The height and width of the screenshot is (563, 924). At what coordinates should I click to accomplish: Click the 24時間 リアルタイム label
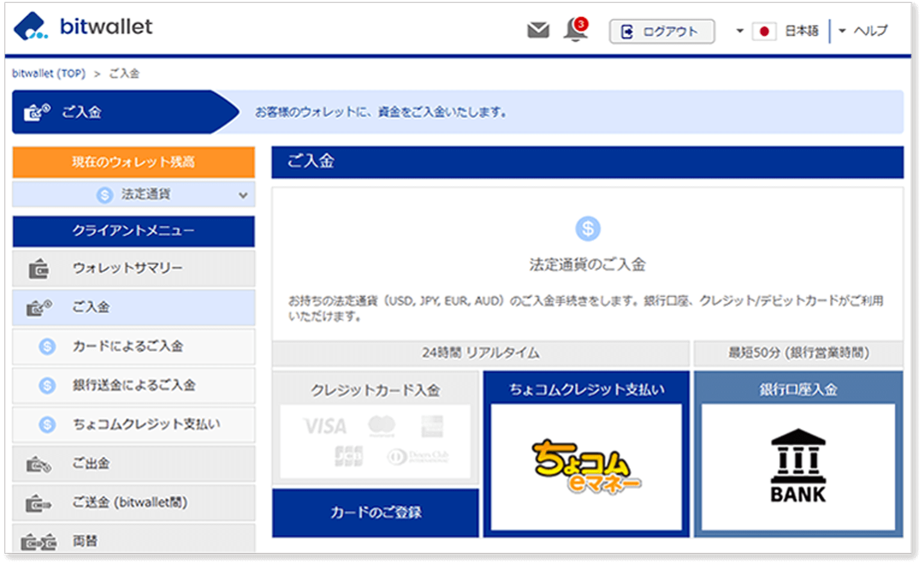[x=481, y=353]
